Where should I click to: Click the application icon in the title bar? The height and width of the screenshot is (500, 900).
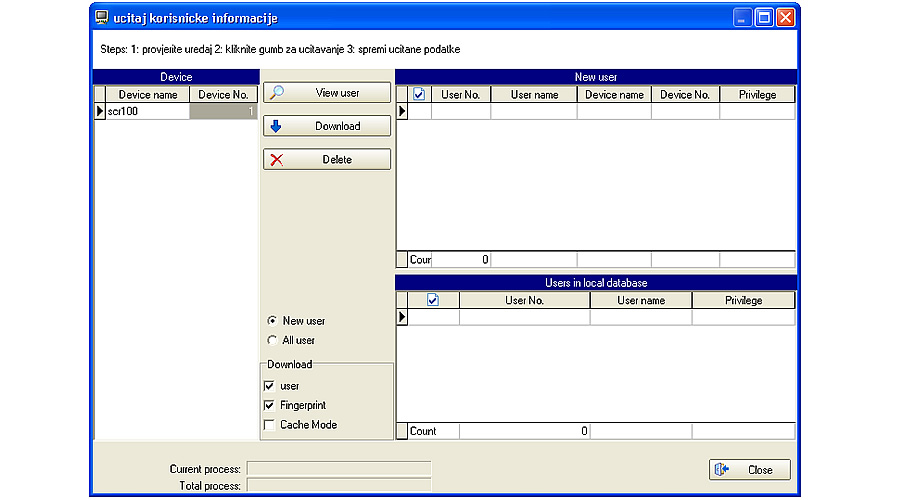click(102, 18)
